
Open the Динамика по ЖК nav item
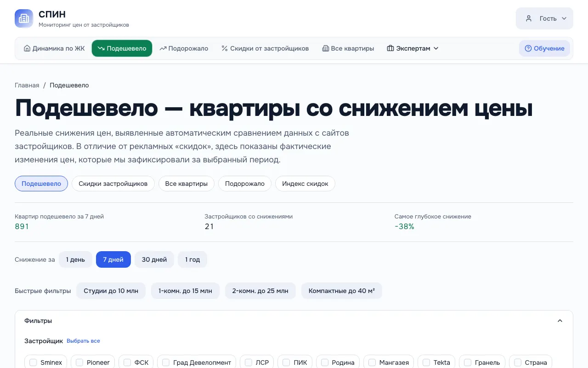point(54,48)
